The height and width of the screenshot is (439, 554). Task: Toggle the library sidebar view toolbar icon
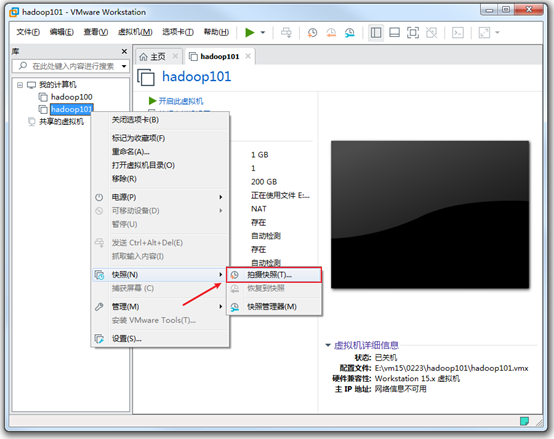coord(376,32)
